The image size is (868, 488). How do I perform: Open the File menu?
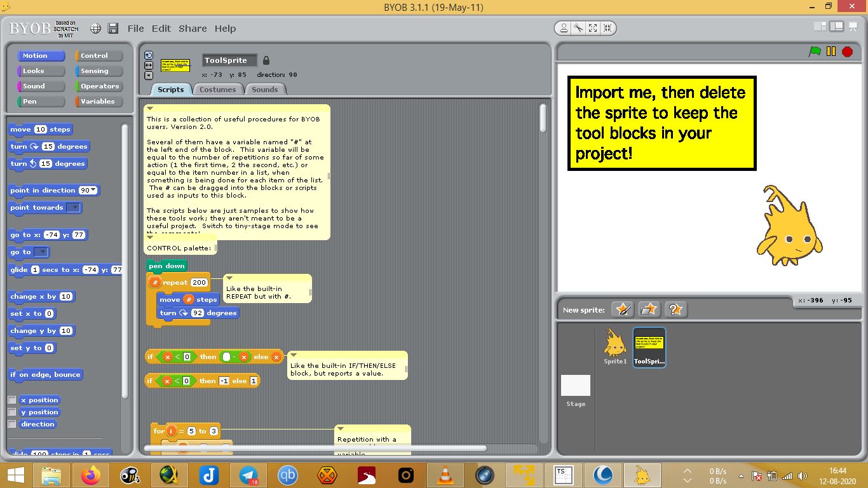135,29
